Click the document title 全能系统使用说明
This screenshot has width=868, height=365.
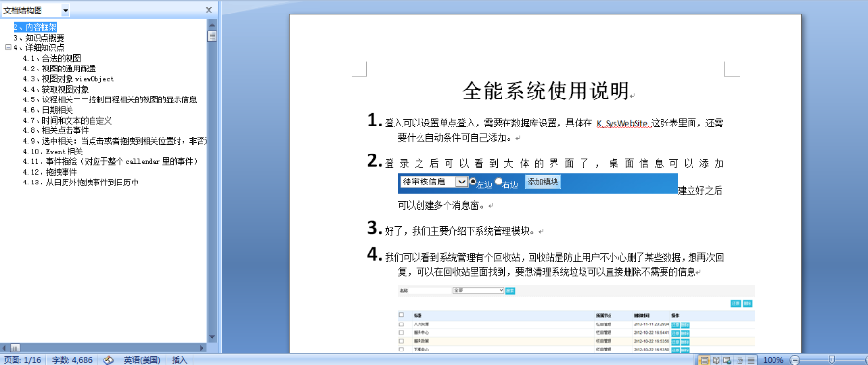tap(545, 92)
